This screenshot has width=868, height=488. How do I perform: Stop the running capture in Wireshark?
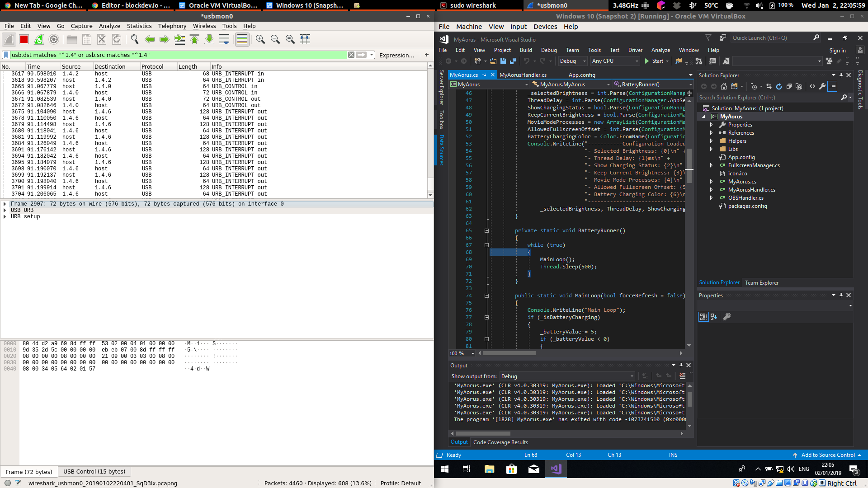coord(24,39)
